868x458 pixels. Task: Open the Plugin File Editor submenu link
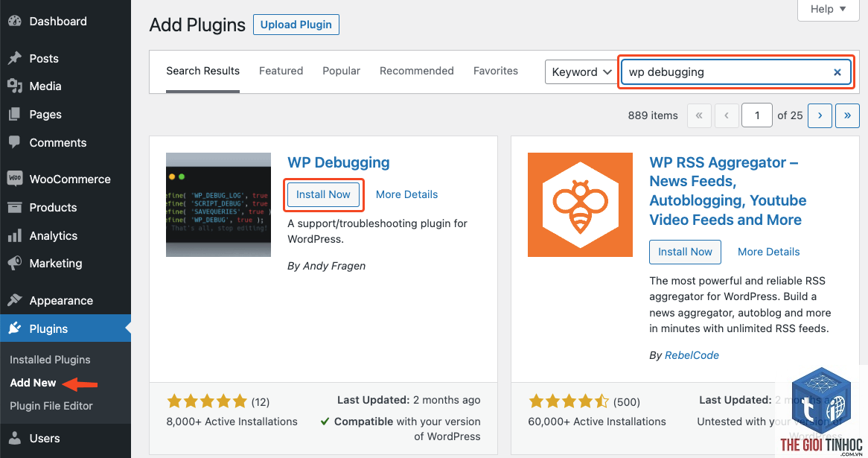coord(51,406)
